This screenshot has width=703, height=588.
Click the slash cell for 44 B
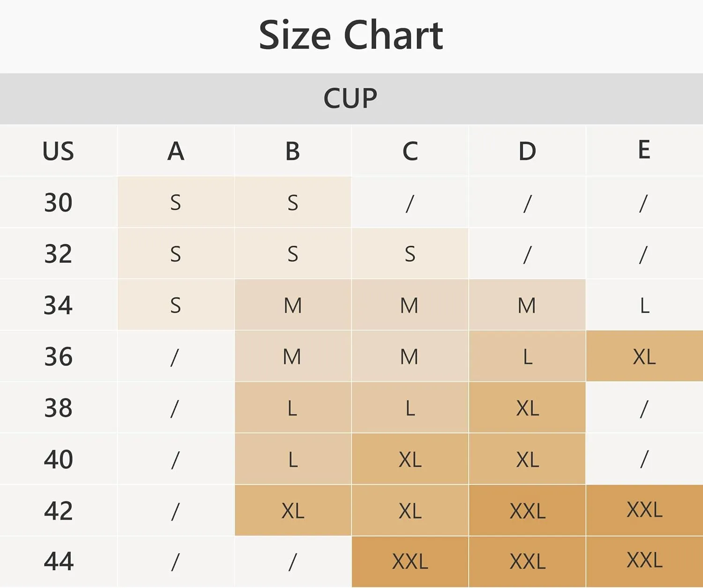[x=293, y=561]
